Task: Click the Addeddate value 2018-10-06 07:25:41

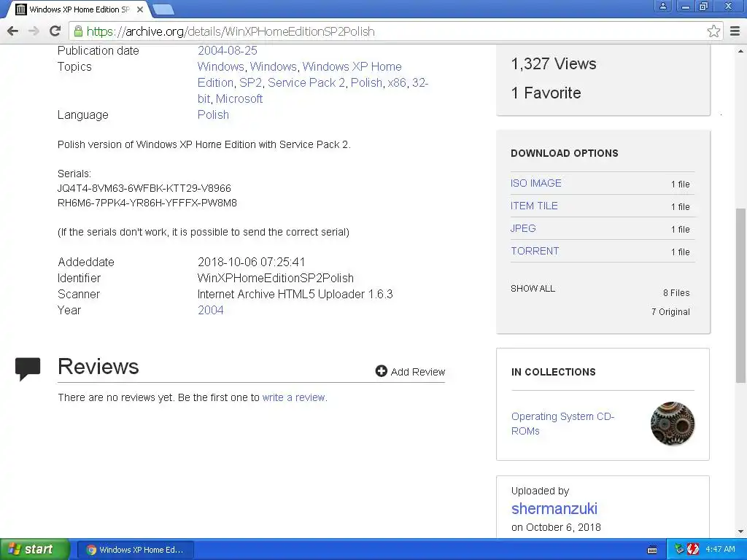Action: pyautogui.click(x=251, y=262)
